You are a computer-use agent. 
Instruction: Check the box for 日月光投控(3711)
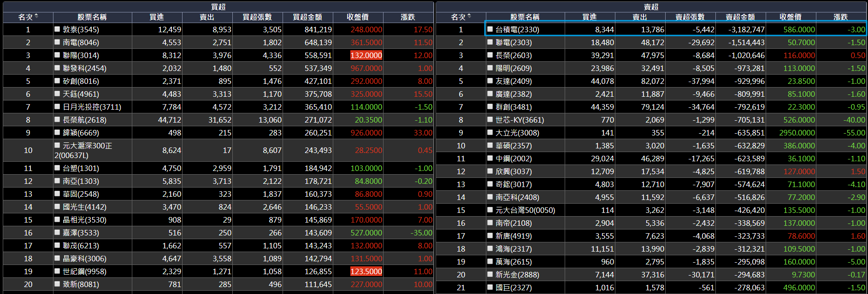[57, 106]
